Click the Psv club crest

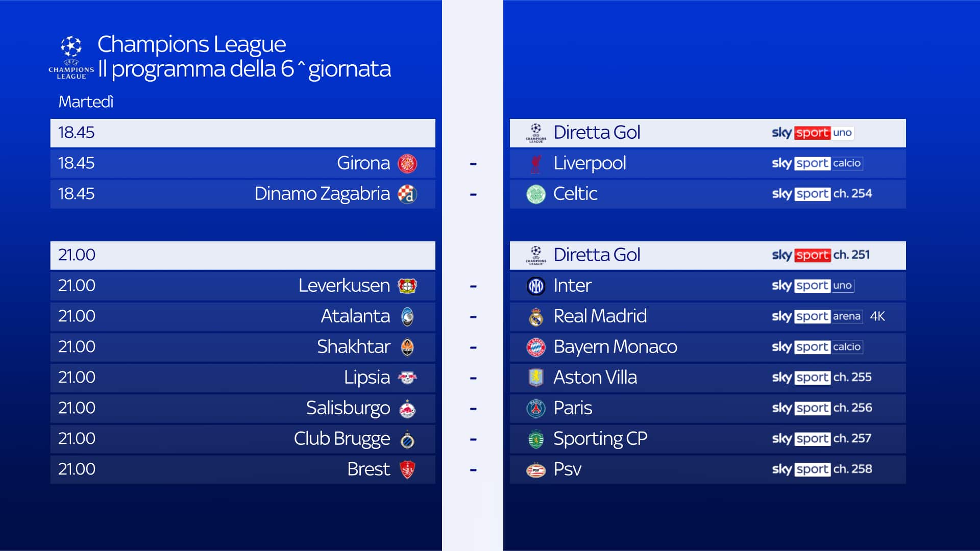point(535,469)
